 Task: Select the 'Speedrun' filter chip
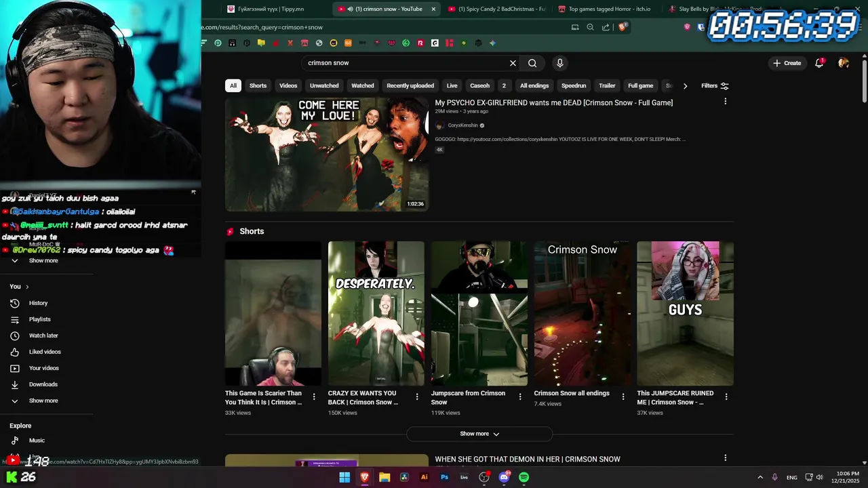(x=574, y=86)
